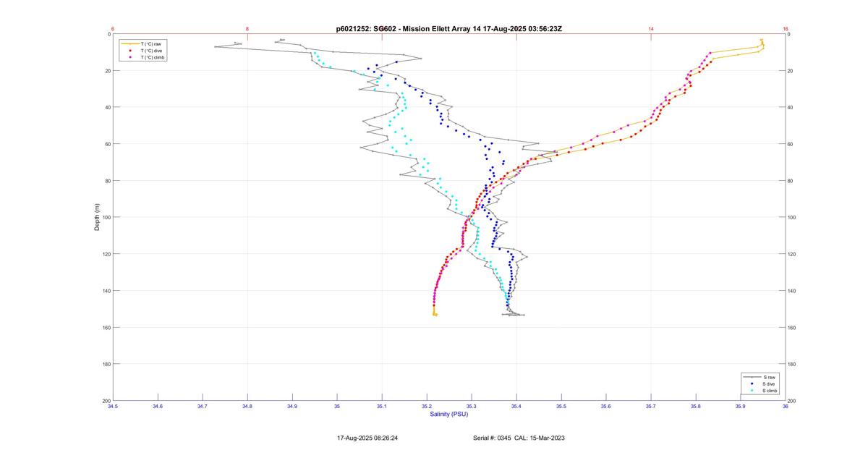
Task: Click the 160 tick on left depth axis
Action: [106, 327]
